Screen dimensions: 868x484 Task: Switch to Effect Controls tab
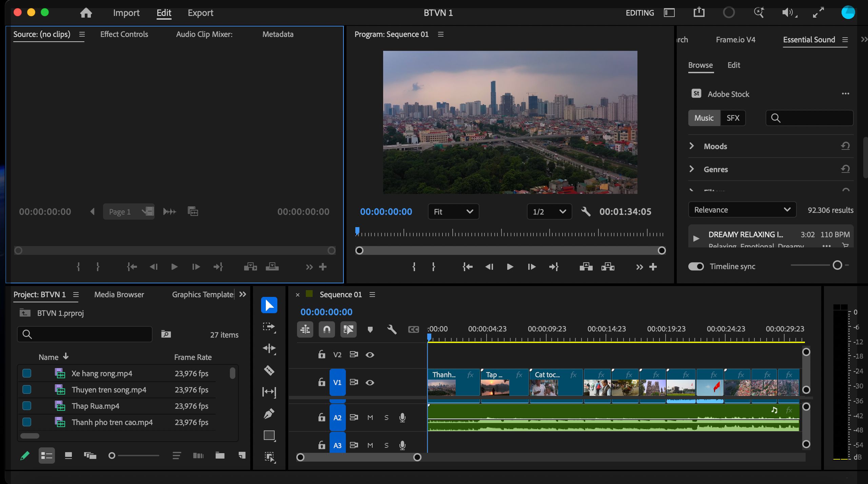(x=124, y=34)
